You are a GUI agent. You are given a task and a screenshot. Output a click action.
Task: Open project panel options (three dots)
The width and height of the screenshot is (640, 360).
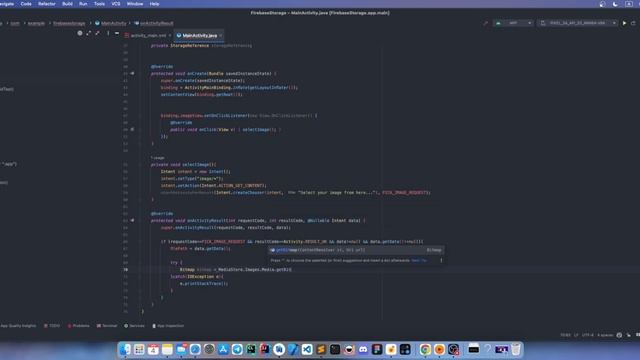click(108, 33)
